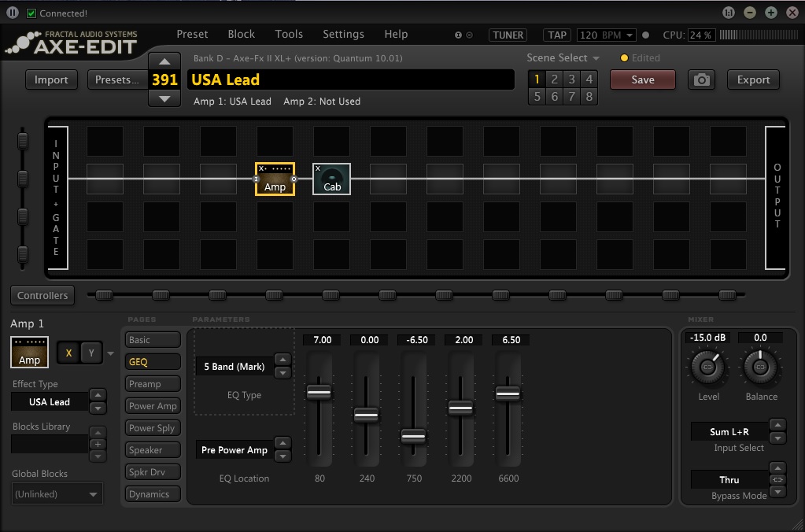Click the TAP tempo button
Screen dimensions: 805x532
pos(557,35)
